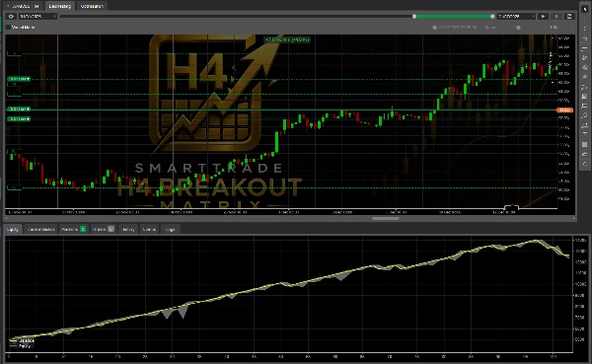592x364 pixels.
Task: Click the purple square shape tool icon
Action: pyautogui.click(x=585, y=145)
